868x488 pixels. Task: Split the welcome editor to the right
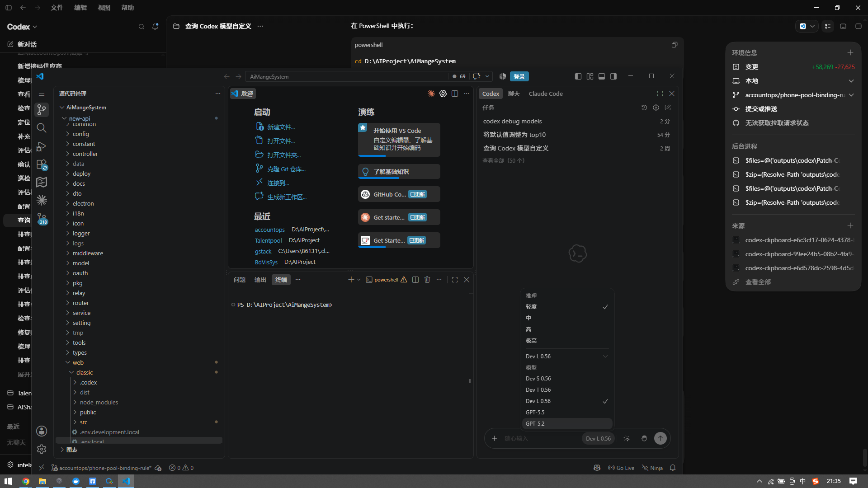tap(455, 94)
